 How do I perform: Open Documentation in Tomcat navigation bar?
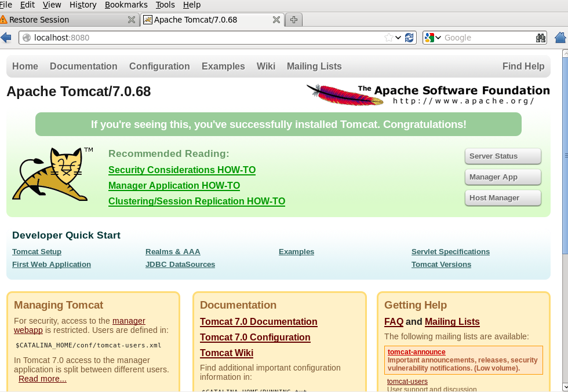(83, 66)
